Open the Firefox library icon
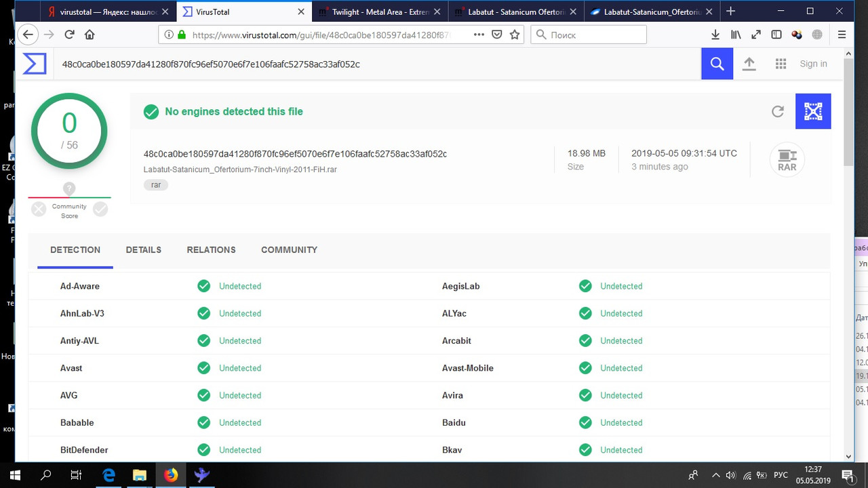Screen dimensions: 868x488 pyautogui.click(x=736, y=35)
